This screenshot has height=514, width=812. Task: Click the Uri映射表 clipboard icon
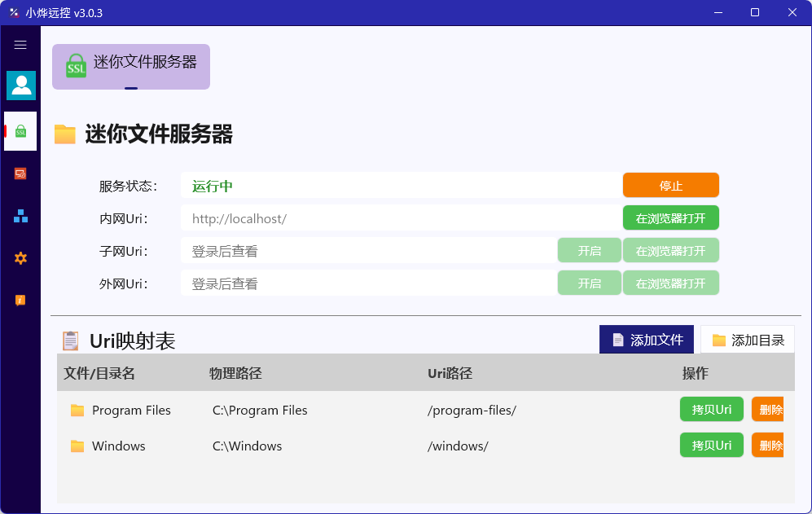click(70, 340)
